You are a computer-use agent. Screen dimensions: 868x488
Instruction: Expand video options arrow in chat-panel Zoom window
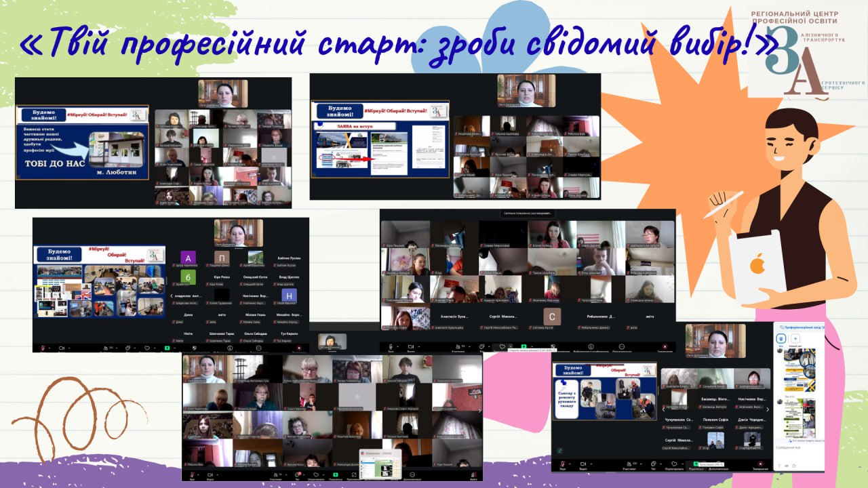[591, 464]
